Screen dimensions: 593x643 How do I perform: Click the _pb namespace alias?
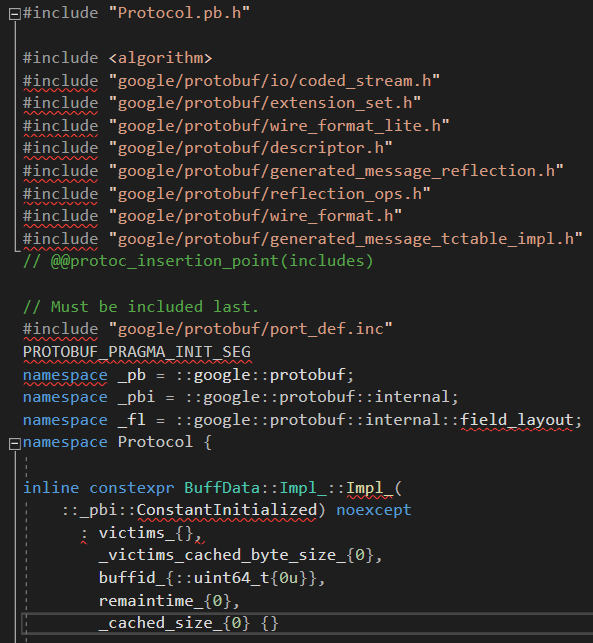coord(132,375)
